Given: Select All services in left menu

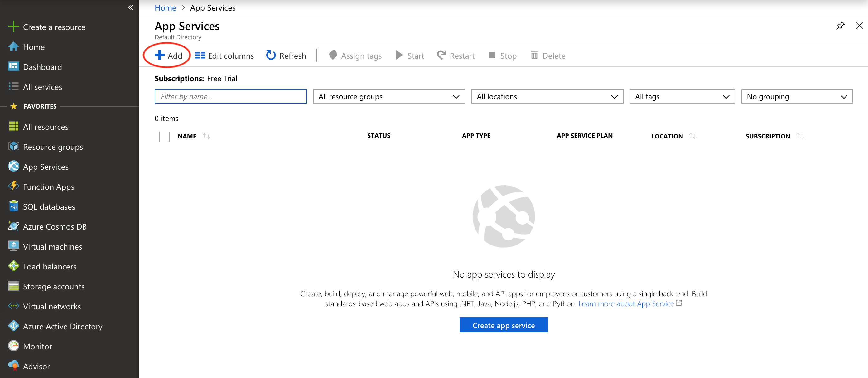Looking at the screenshot, I should point(42,87).
